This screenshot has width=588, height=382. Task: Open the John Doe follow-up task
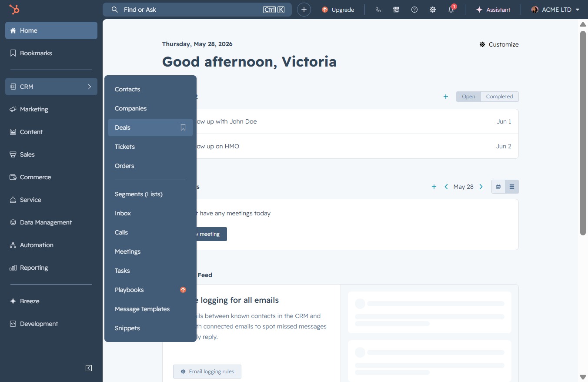pos(341,121)
